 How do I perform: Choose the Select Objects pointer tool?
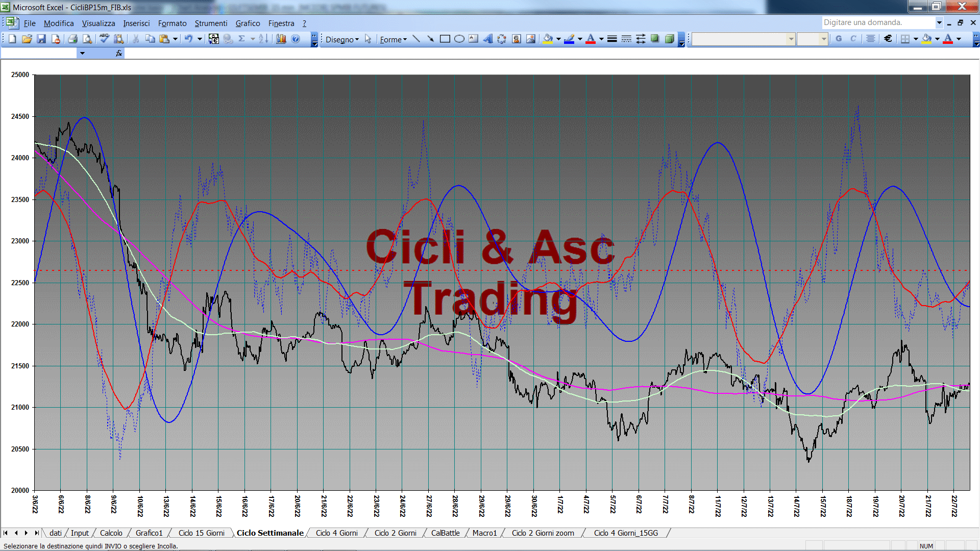click(x=368, y=39)
